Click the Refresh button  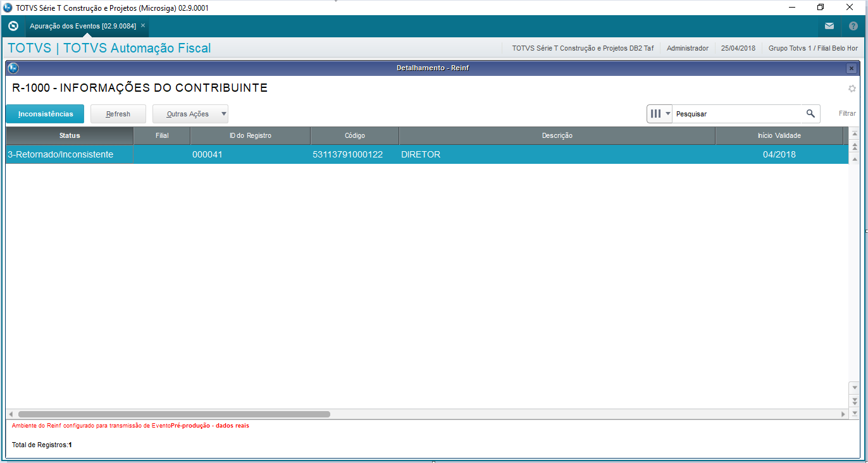(118, 114)
